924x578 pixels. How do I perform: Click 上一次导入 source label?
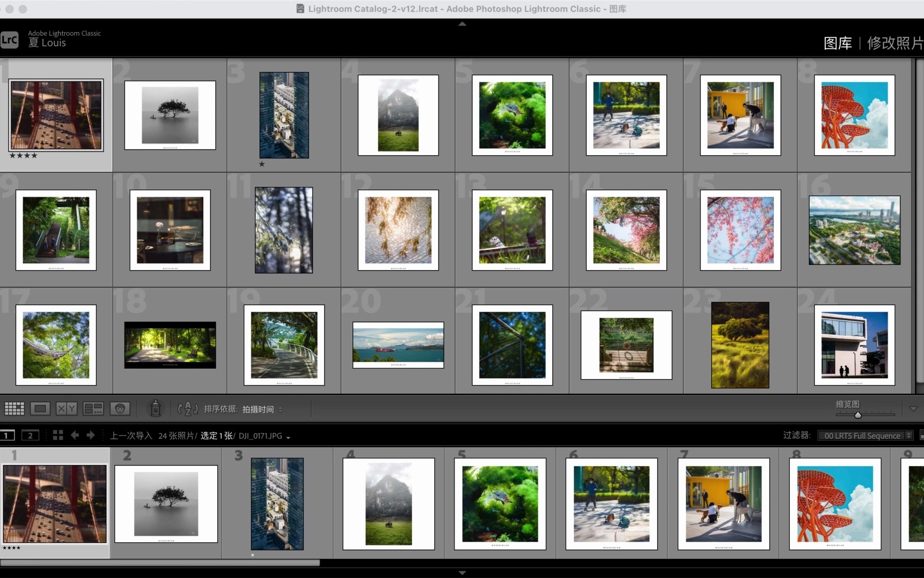click(x=131, y=436)
